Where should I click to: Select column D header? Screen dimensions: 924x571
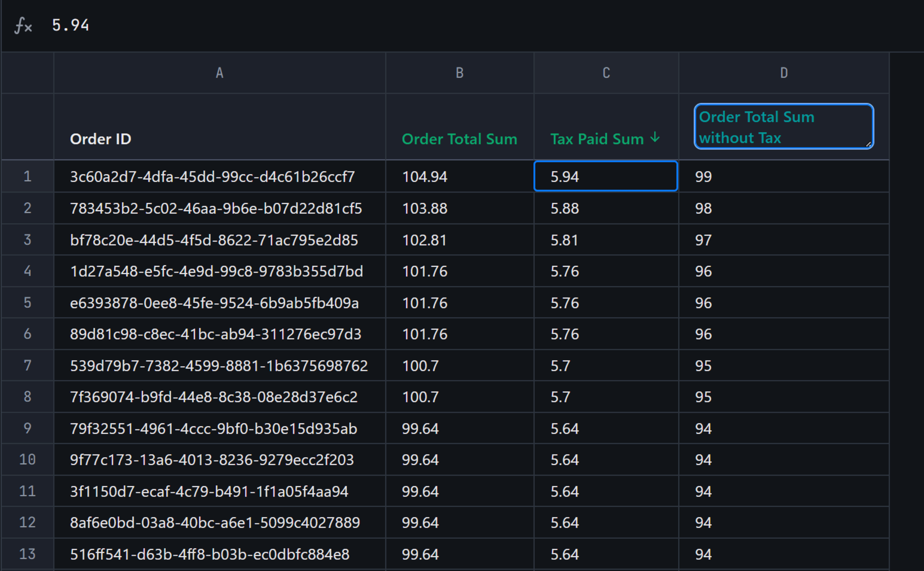(x=784, y=73)
